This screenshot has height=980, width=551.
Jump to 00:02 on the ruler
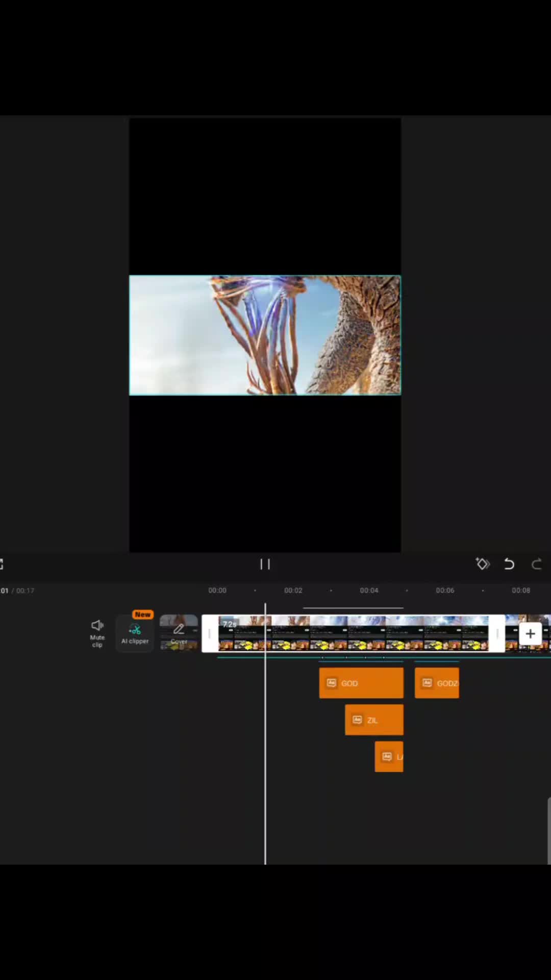pyautogui.click(x=293, y=590)
